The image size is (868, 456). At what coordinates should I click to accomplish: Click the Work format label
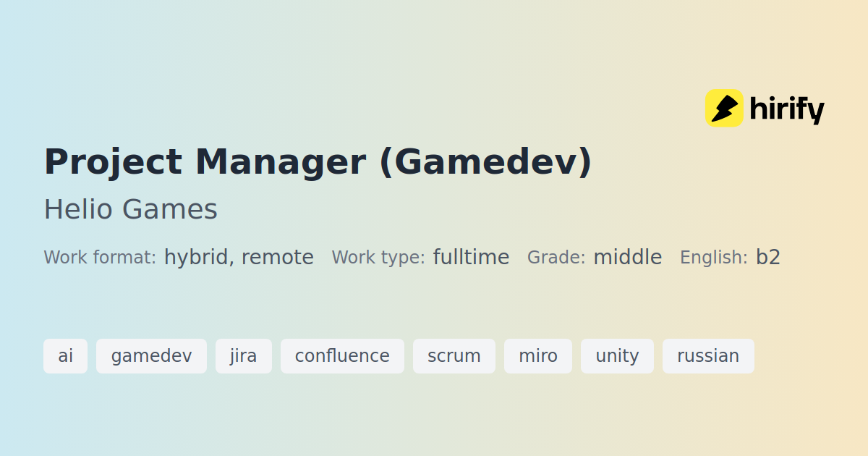pyautogui.click(x=100, y=258)
